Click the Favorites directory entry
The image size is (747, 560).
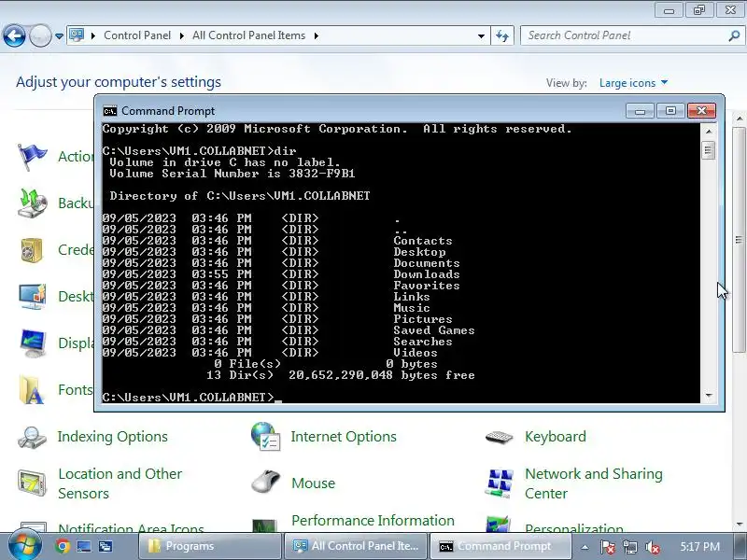click(x=427, y=286)
